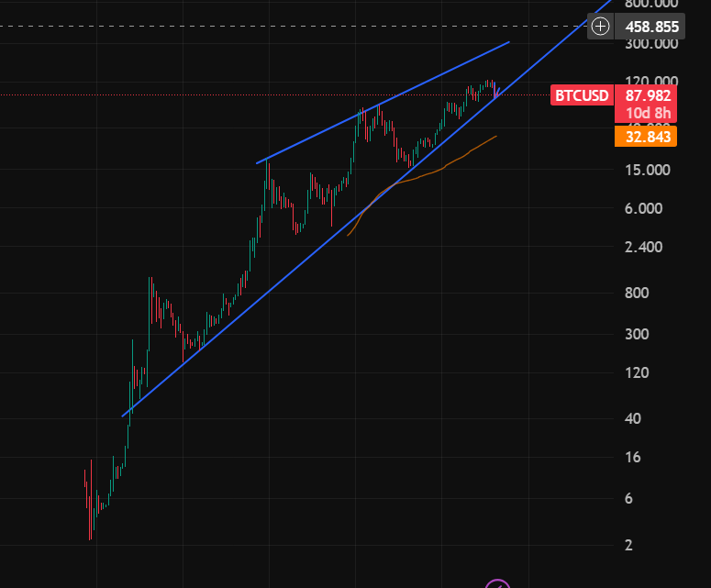Click the 40 price axis label
Image resolution: width=711 pixels, height=588 pixels.
[633, 418]
